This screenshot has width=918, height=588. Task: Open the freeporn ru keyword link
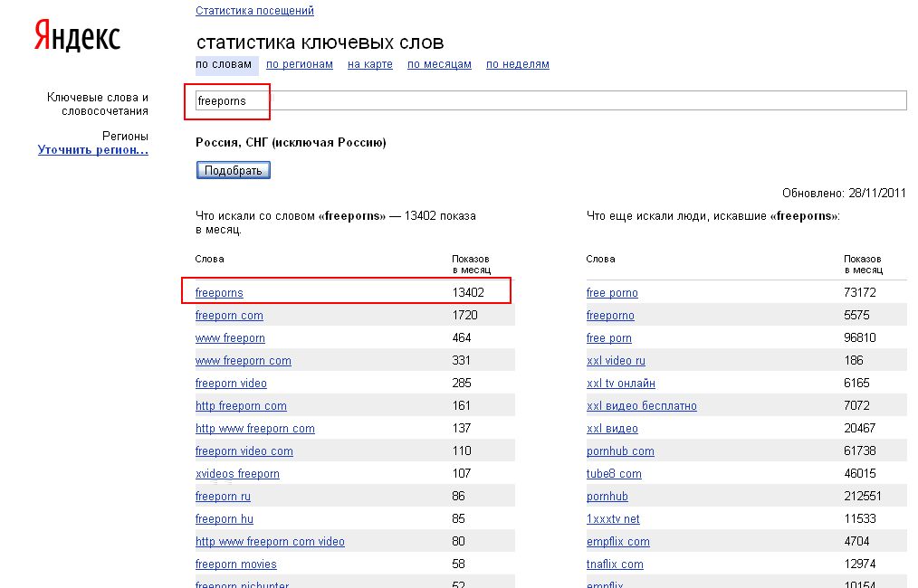point(223,497)
